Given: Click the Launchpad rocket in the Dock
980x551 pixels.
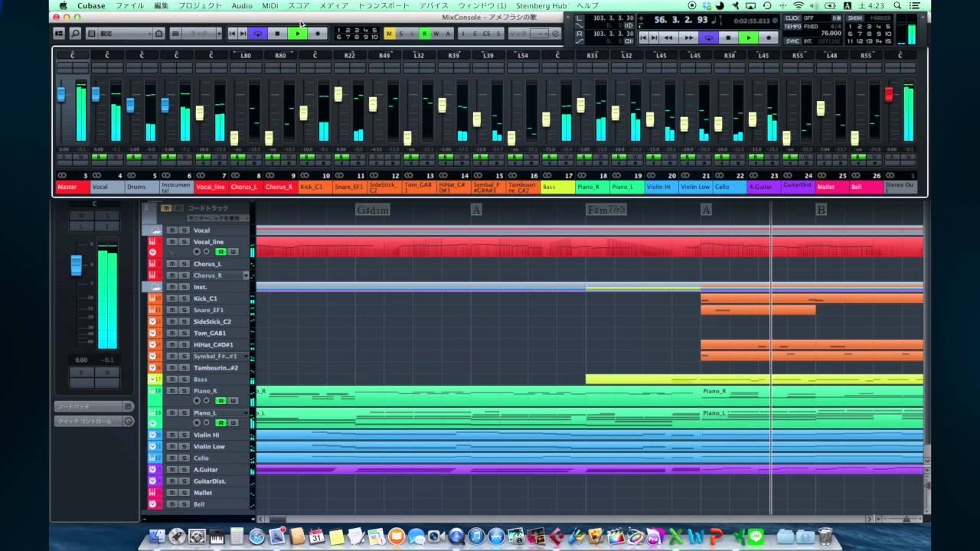Looking at the screenshot, I should coord(177,536).
